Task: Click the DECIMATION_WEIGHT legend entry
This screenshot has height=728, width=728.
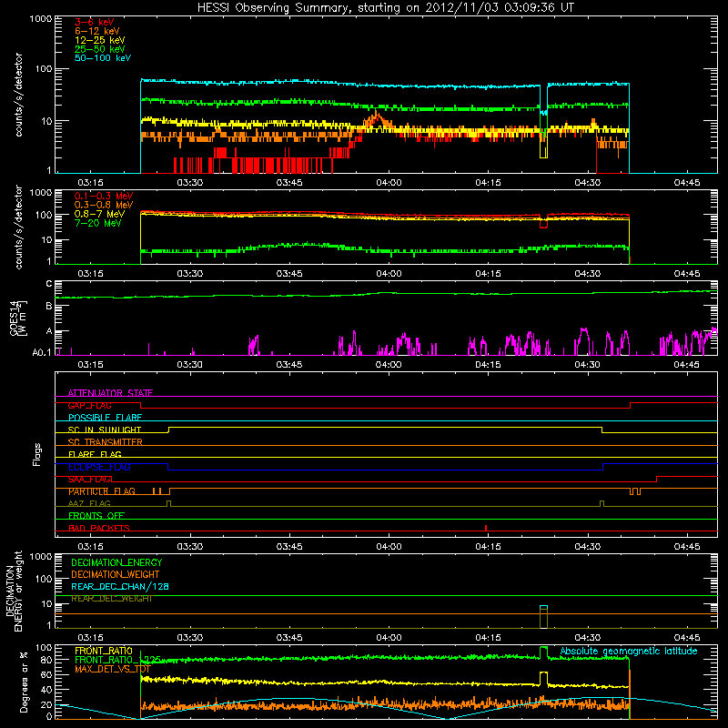Action: click(116, 574)
